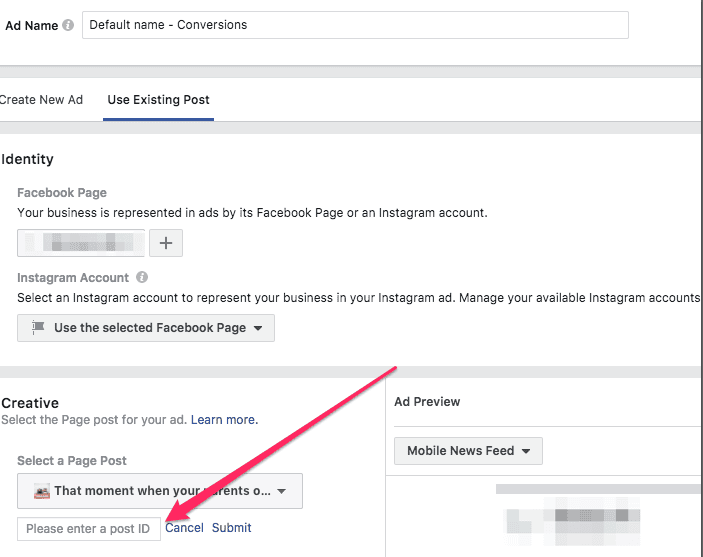Image resolution: width=703 pixels, height=557 pixels.
Task: Open the blurred Facebook Page selector
Action: (x=81, y=243)
